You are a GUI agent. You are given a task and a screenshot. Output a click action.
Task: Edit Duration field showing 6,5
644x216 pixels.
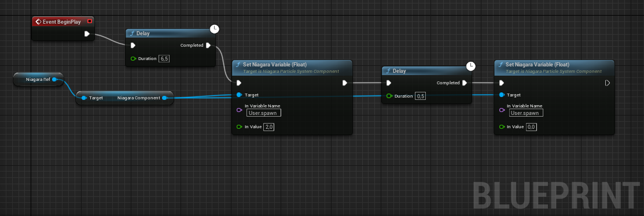point(164,58)
